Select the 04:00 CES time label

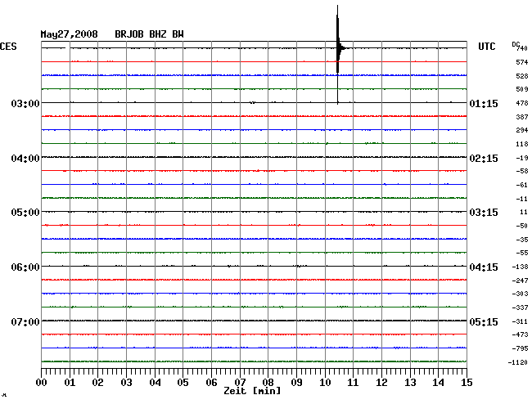coord(25,159)
